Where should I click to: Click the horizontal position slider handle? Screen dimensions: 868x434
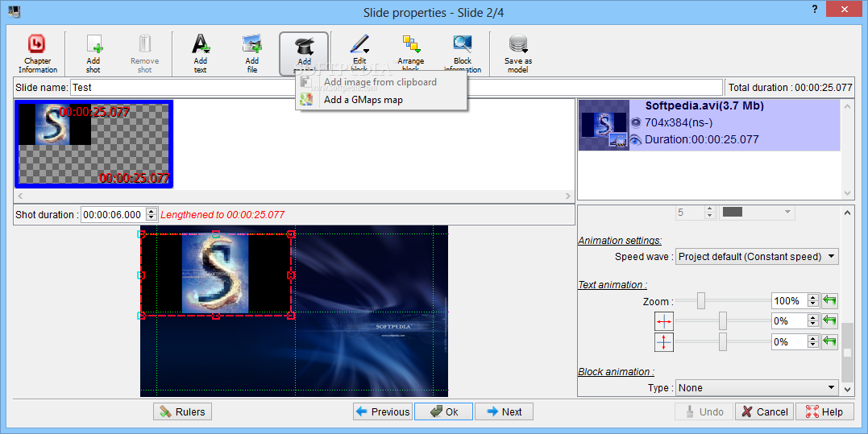722,320
